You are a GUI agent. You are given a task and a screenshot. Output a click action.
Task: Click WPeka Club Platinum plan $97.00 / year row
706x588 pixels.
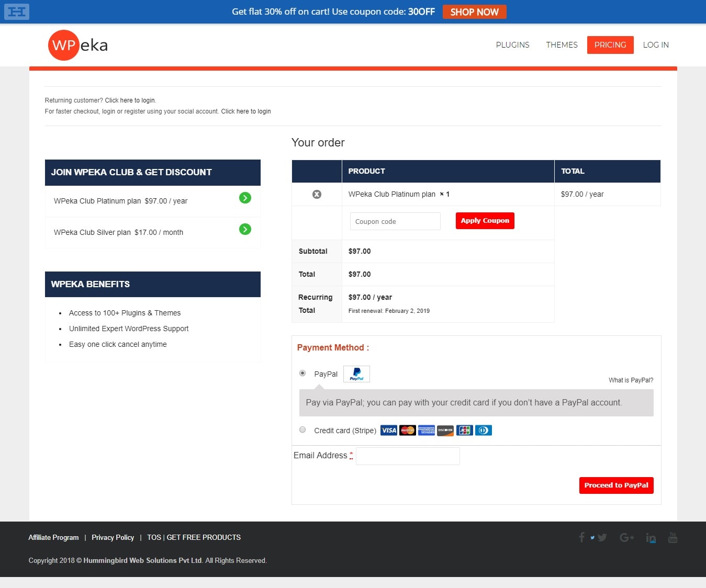coord(152,201)
